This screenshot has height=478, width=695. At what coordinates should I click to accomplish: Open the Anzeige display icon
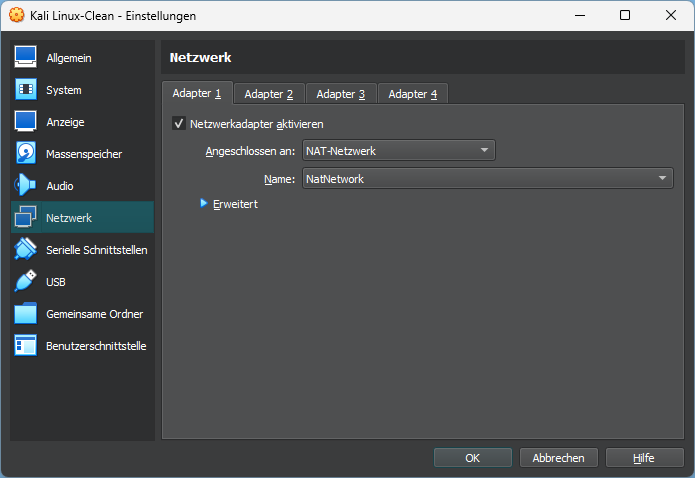26,122
